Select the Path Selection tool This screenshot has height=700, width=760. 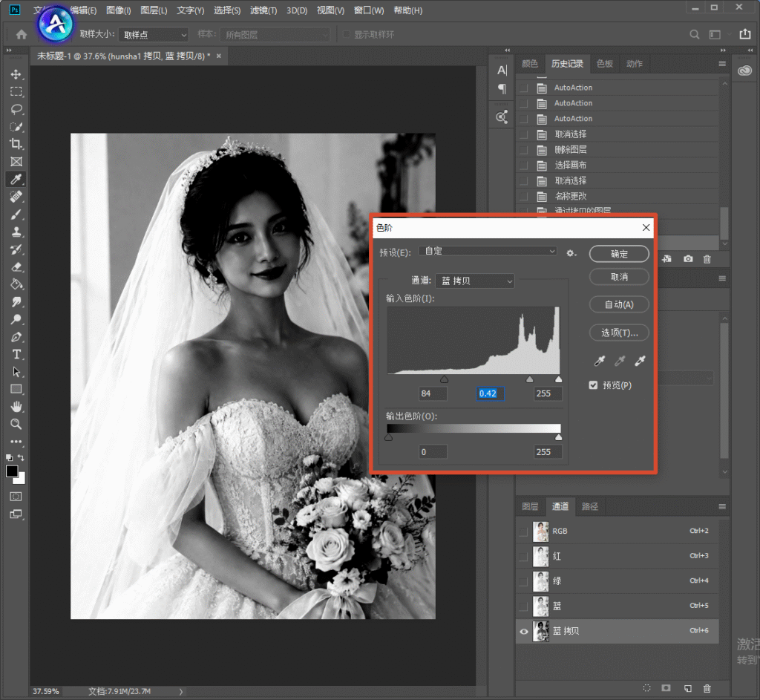click(16, 372)
